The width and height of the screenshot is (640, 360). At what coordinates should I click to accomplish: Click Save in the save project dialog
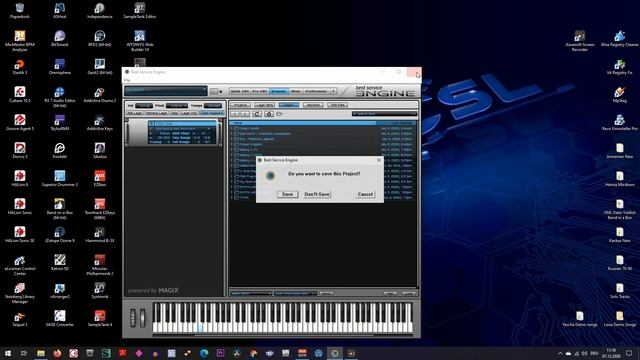(x=287, y=194)
